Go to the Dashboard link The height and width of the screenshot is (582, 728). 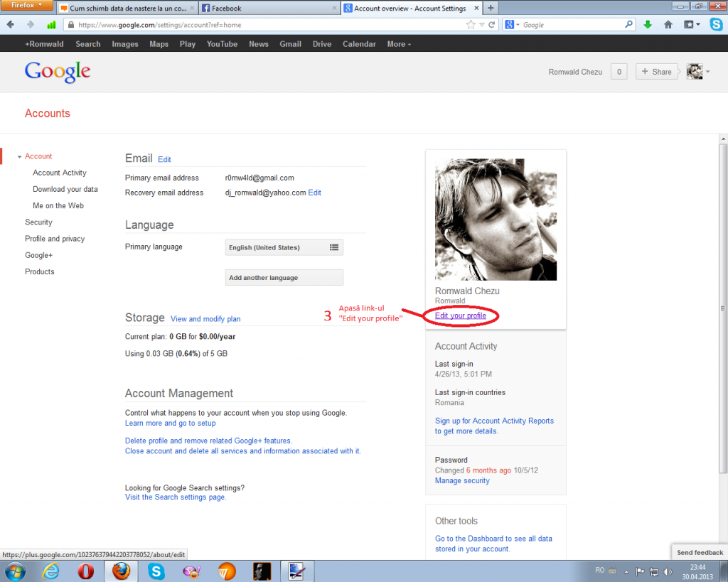coord(493,544)
